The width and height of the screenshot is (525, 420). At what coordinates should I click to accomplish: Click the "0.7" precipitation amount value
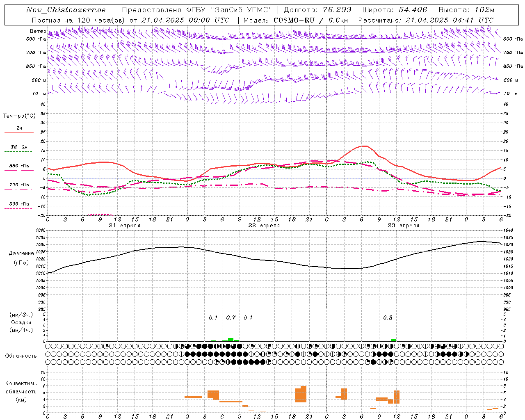tap(231, 317)
